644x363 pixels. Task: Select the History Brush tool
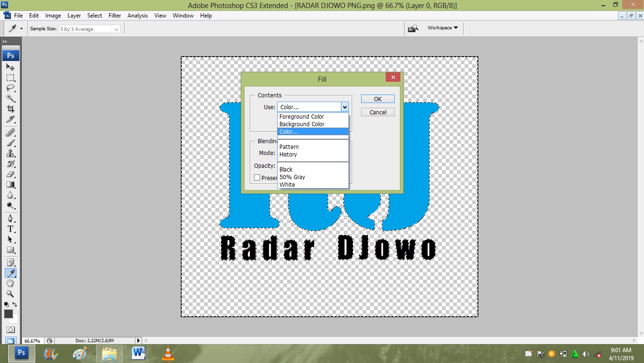tap(10, 164)
